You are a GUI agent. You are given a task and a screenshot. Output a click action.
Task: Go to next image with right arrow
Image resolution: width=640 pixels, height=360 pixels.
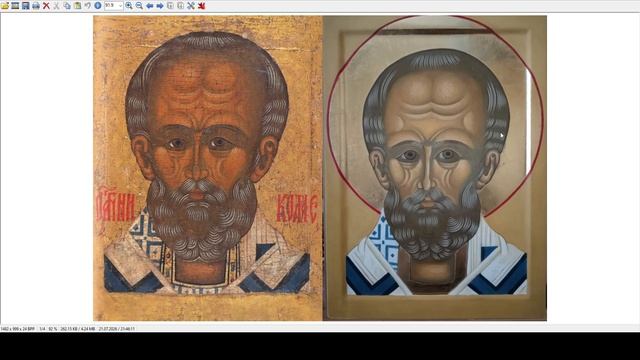160,6
